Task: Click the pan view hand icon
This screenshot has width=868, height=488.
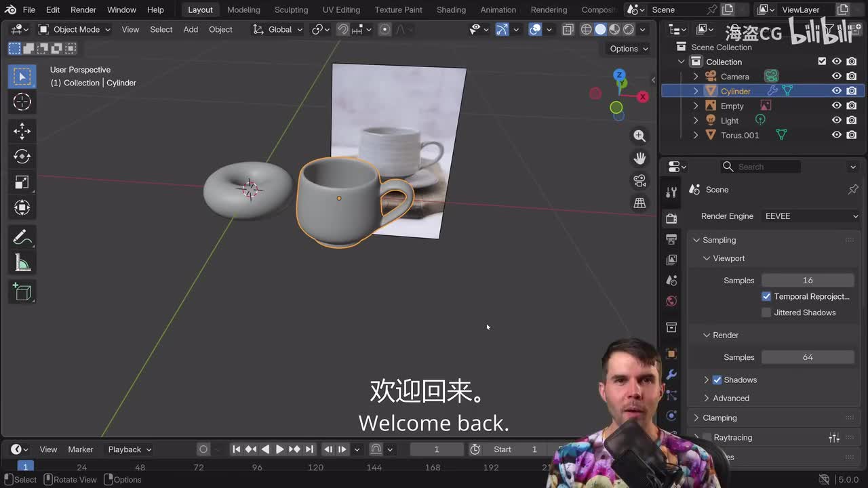Action: click(639, 158)
